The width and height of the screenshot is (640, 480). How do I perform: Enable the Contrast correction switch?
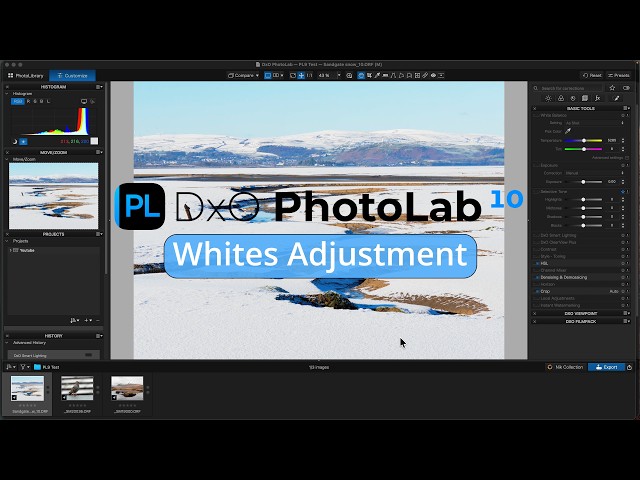click(538, 249)
